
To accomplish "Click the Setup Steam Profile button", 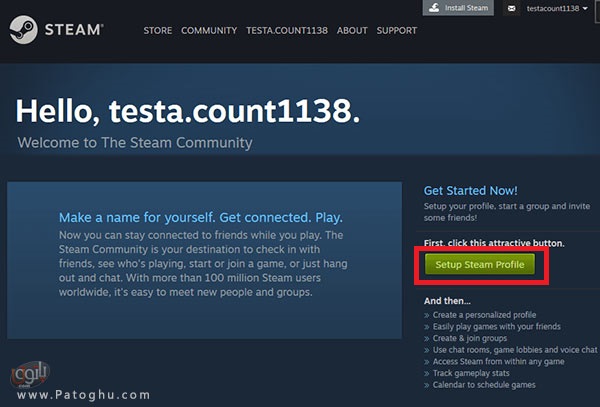I will point(480,264).
